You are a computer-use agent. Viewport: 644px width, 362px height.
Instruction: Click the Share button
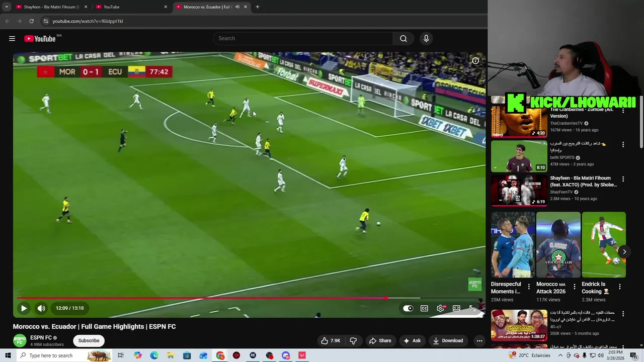(x=380, y=340)
